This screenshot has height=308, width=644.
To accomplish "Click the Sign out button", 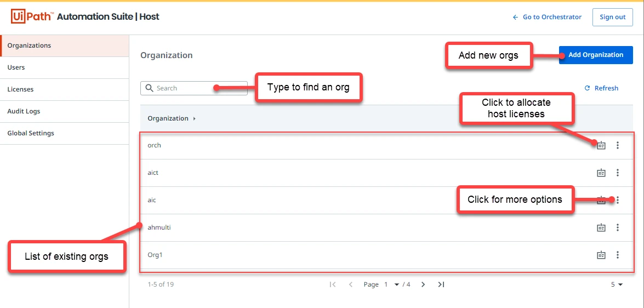I will pos(612,17).
